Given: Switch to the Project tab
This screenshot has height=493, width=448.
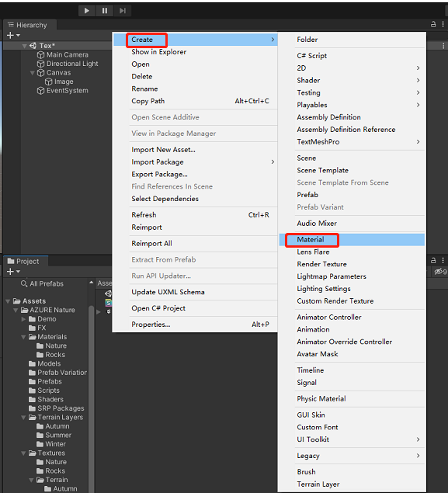Looking at the screenshot, I should [x=25, y=262].
